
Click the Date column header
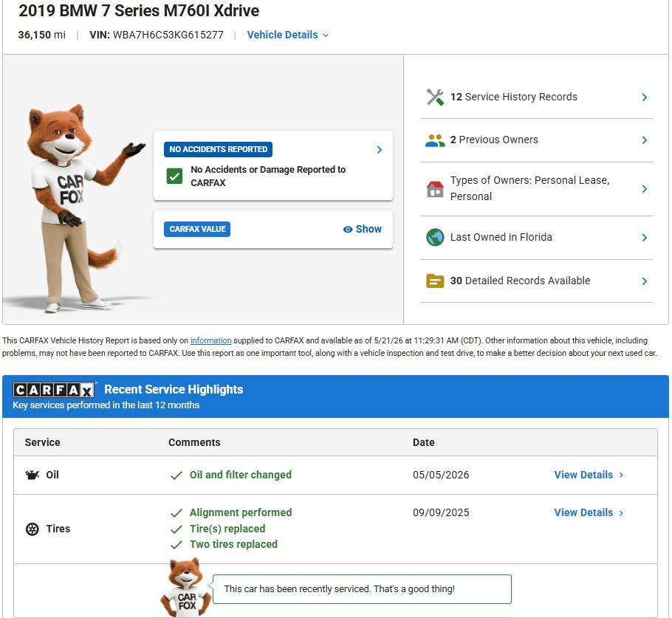(423, 442)
